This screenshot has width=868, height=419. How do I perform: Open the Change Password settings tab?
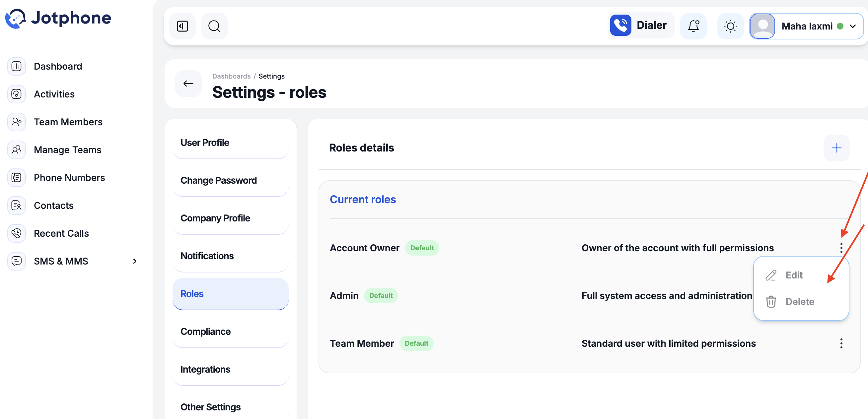(231, 180)
